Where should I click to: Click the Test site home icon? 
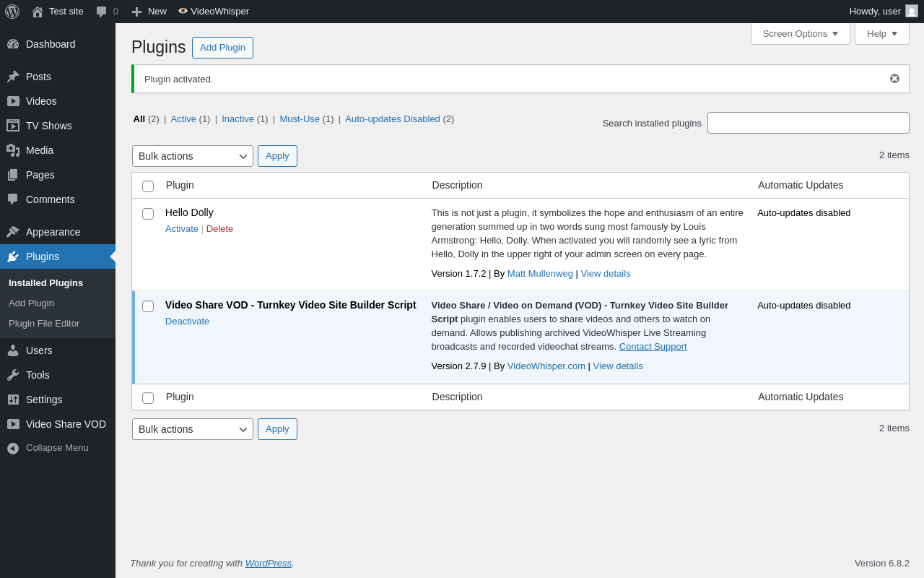click(x=38, y=12)
